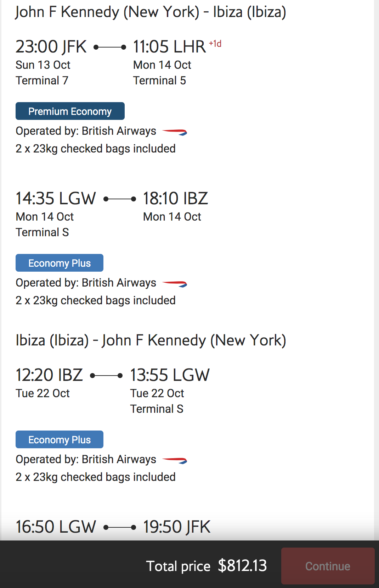The height and width of the screenshot is (588, 379).
Task: Click the +1d next-day arrival indicator
Action: [x=215, y=44]
